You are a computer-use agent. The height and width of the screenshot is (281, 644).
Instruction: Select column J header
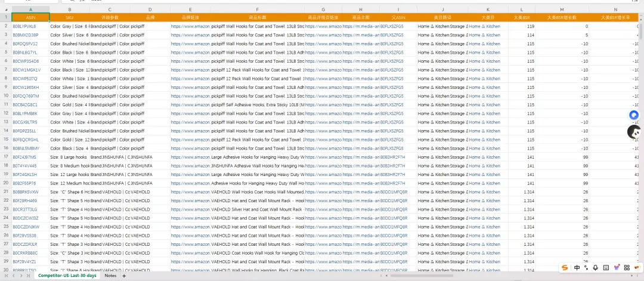pyautogui.click(x=442, y=9)
